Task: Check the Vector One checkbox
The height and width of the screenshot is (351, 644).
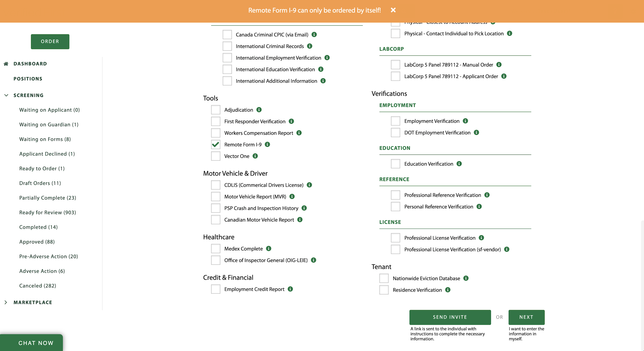Action: [x=216, y=156]
